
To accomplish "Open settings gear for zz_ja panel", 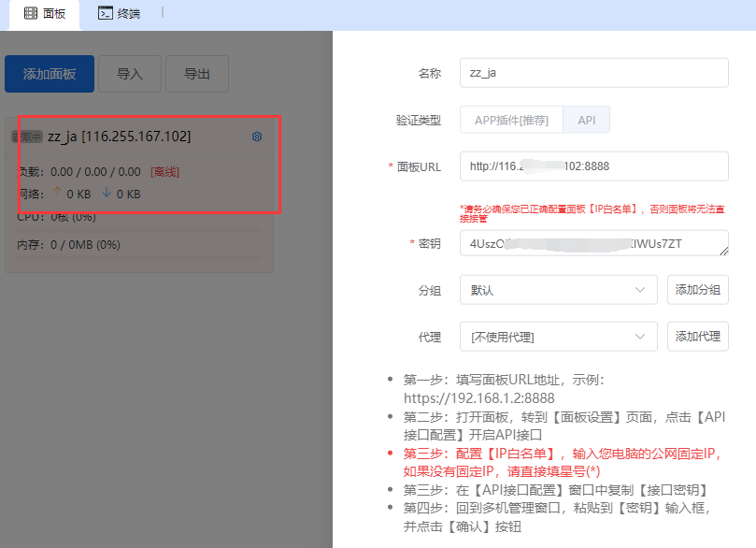I will (257, 137).
